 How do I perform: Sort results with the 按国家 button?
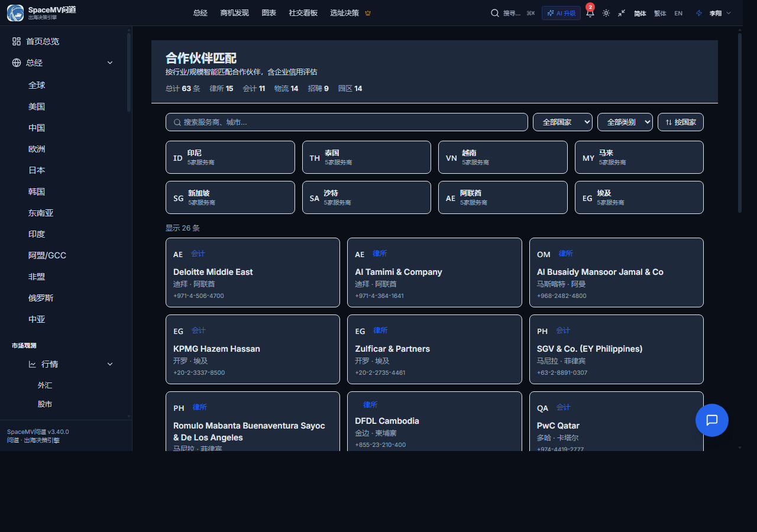(681, 122)
